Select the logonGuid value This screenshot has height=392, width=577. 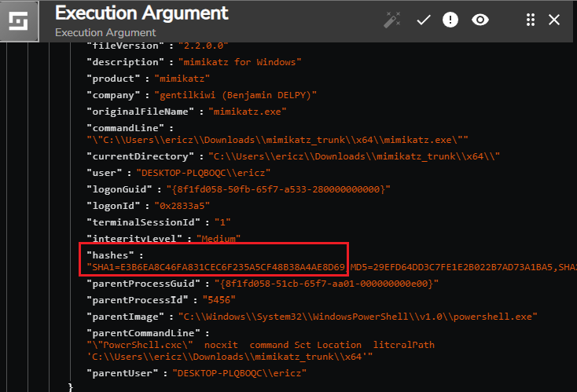pyautogui.click(x=278, y=189)
